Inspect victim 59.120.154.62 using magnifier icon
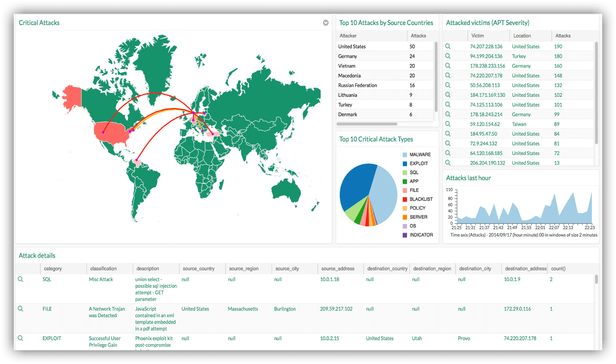The height and width of the screenshot is (364, 616). coord(448,124)
